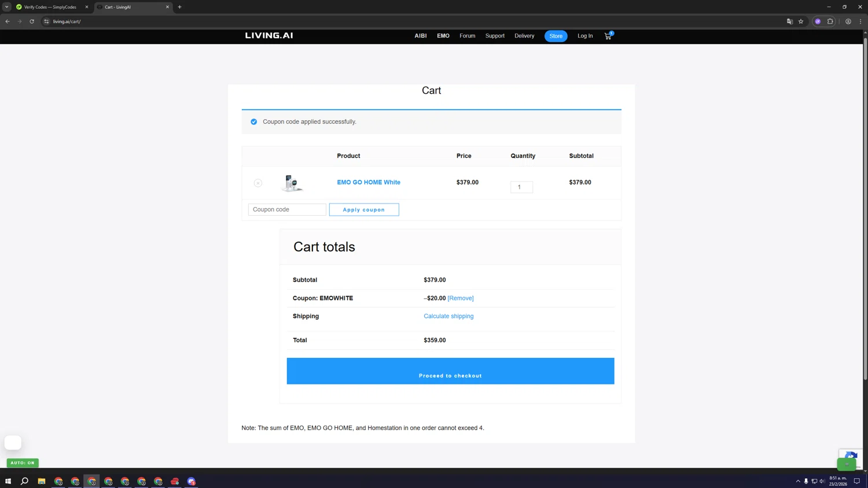Open the Chrome extensions puzzle menu
868x488 pixels.
click(830, 21)
